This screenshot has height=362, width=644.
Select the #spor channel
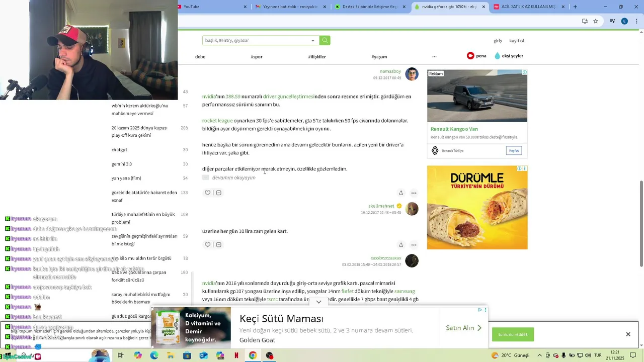pyautogui.click(x=257, y=57)
